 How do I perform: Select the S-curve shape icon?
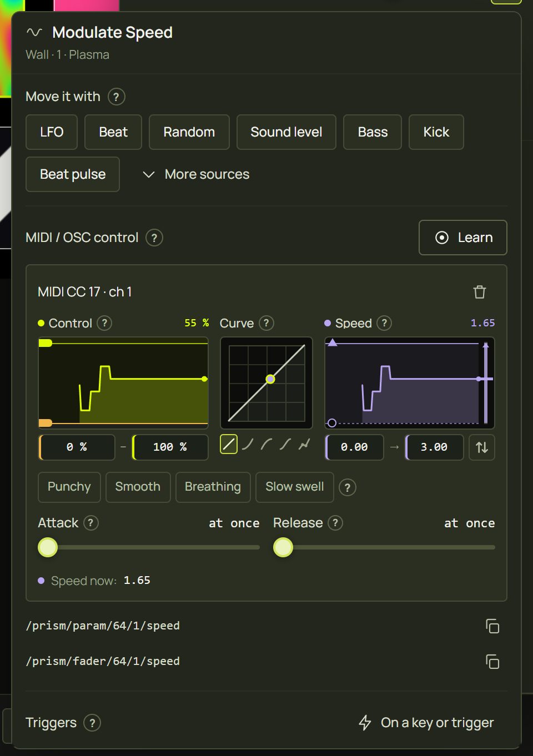[x=285, y=444]
